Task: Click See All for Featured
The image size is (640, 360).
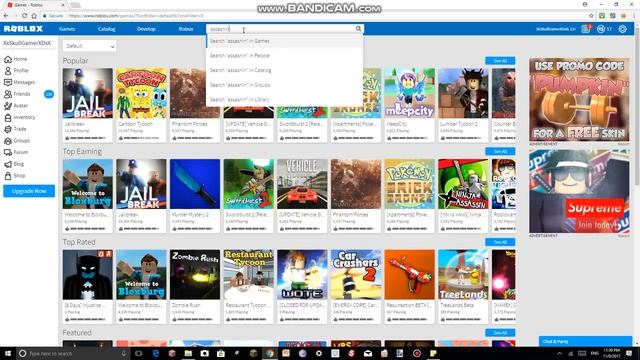Action: point(500,333)
